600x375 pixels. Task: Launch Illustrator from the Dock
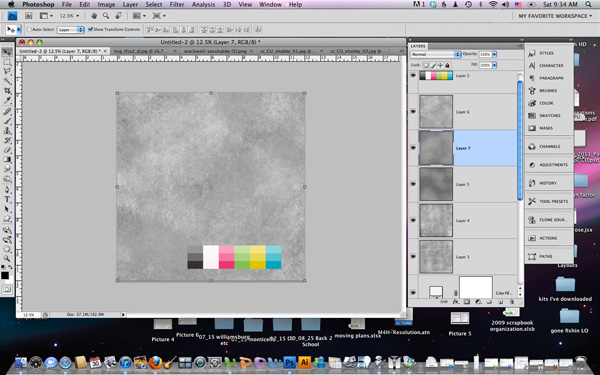pos(305,362)
